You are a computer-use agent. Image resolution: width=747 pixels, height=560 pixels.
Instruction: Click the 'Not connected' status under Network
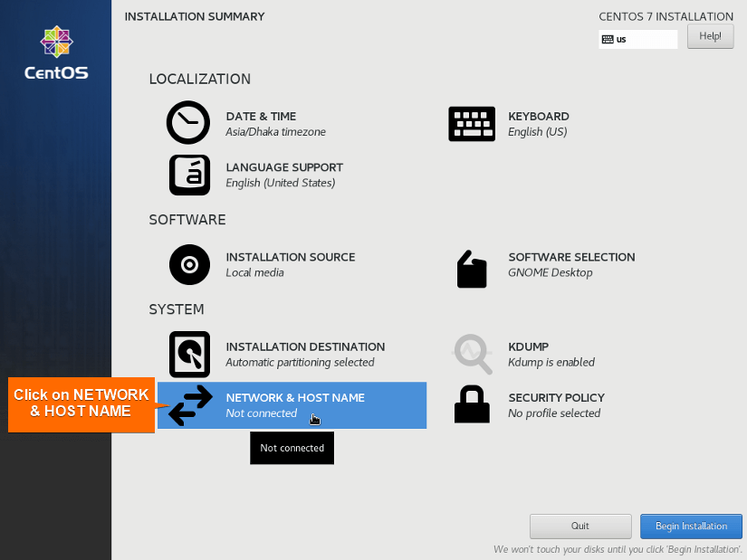click(x=262, y=413)
